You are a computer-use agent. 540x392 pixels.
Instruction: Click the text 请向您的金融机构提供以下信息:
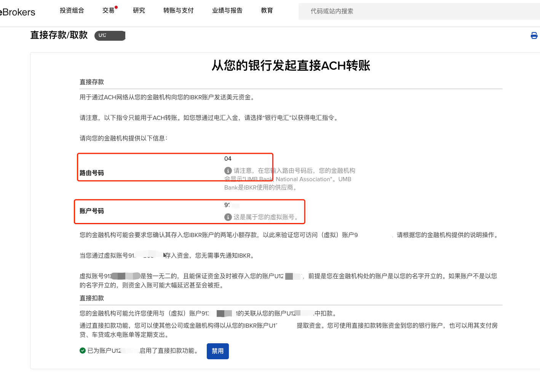coord(124,138)
